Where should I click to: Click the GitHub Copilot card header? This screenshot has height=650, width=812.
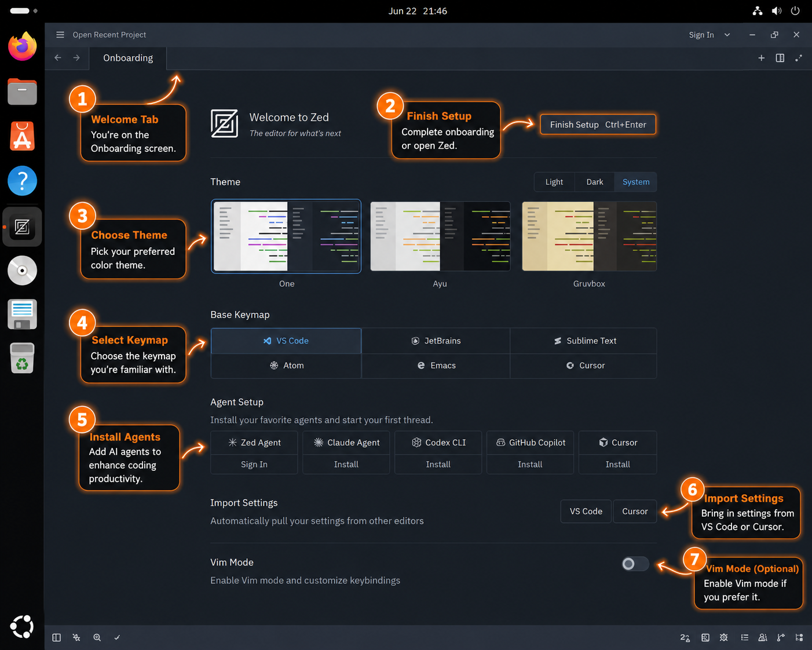click(x=530, y=443)
